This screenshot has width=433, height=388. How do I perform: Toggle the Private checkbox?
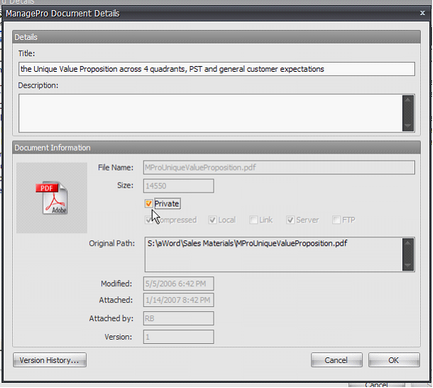(x=149, y=203)
